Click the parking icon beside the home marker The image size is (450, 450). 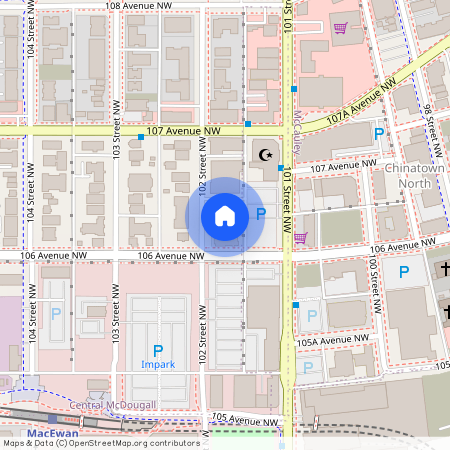click(x=261, y=214)
